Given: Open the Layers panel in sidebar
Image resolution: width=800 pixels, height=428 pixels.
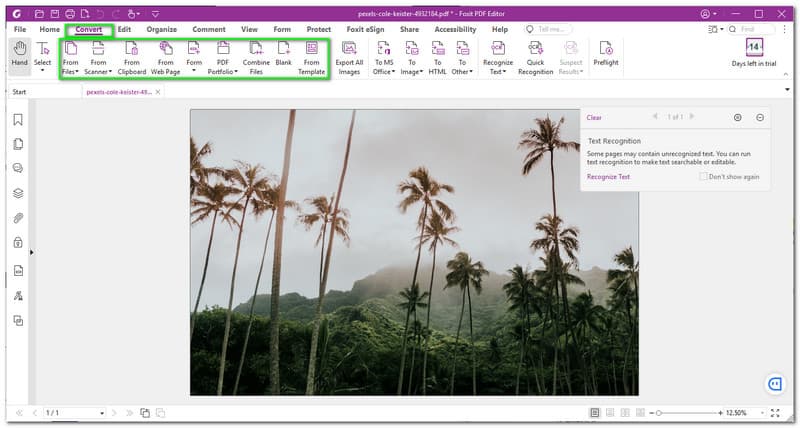Looking at the screenshot, I should [x=18, y=193].
